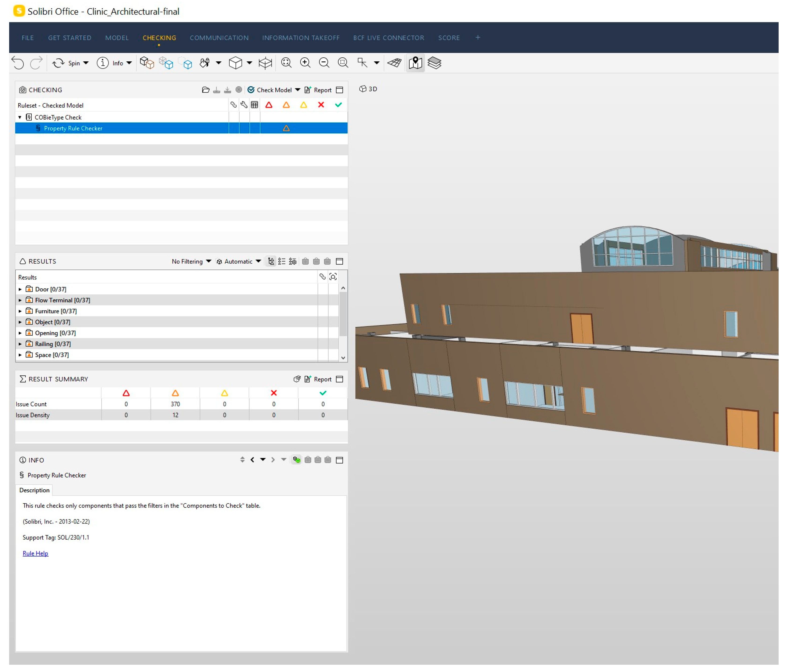
Task: Click the Zoom Out magnifier icon
Action: pos(324,63)
